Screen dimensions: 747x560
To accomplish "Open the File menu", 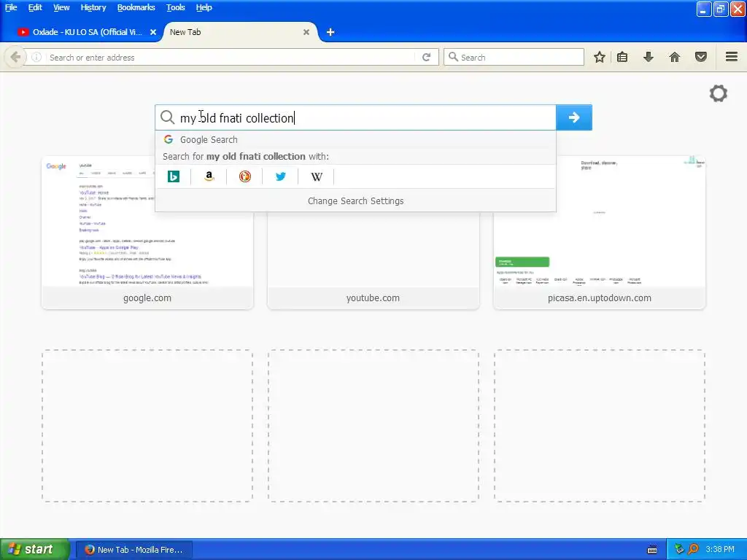I will (11, 7).
